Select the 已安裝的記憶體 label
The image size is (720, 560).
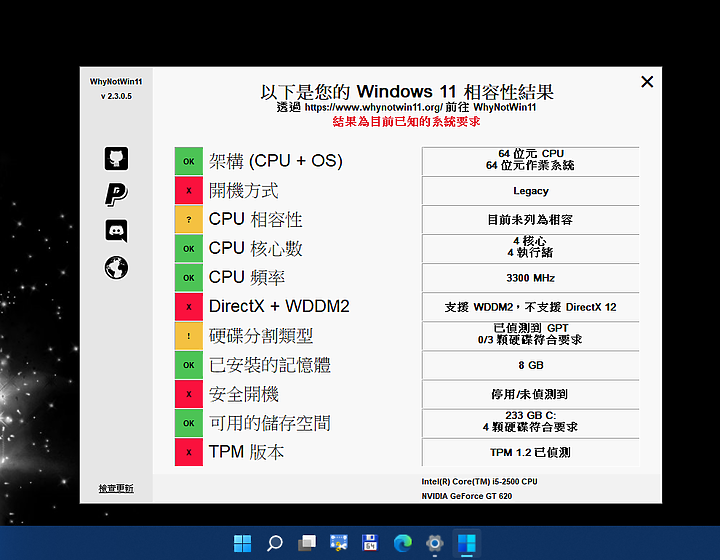click(x=270, y=365)
